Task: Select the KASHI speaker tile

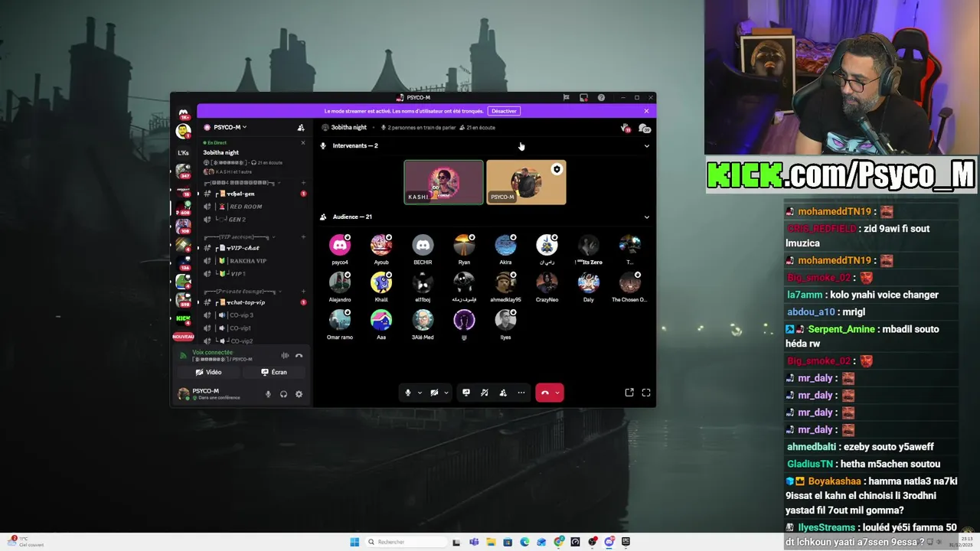Action: 444,182
